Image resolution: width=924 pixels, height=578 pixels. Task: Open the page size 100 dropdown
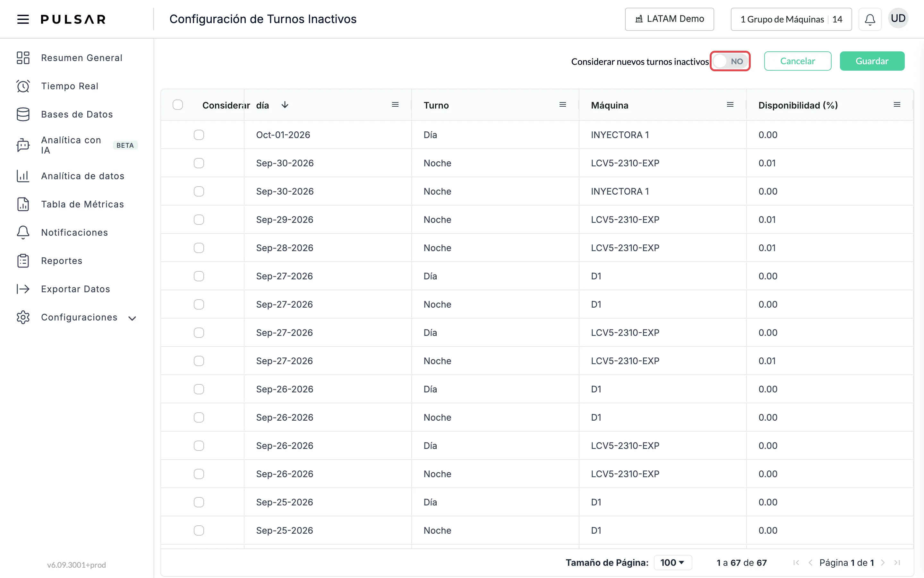[x=673, y=563]
